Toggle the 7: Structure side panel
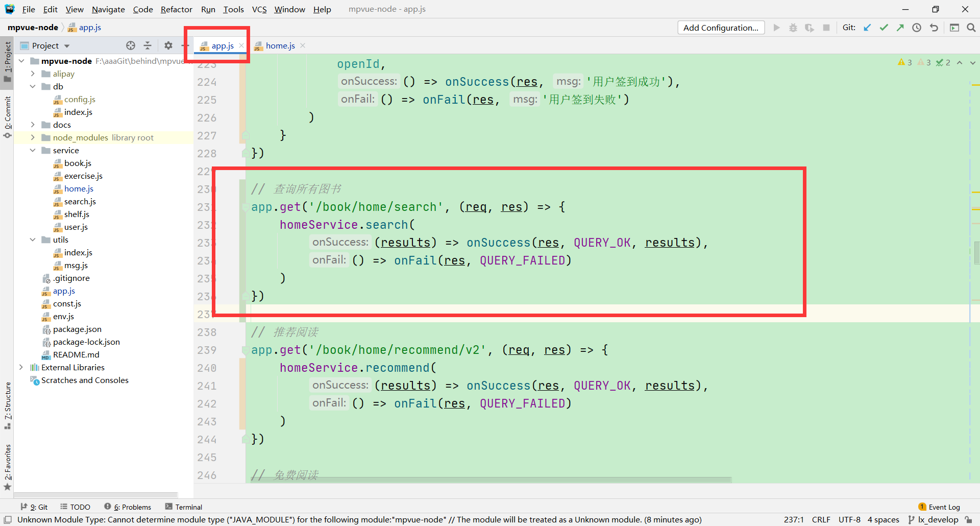 point(7,405)
